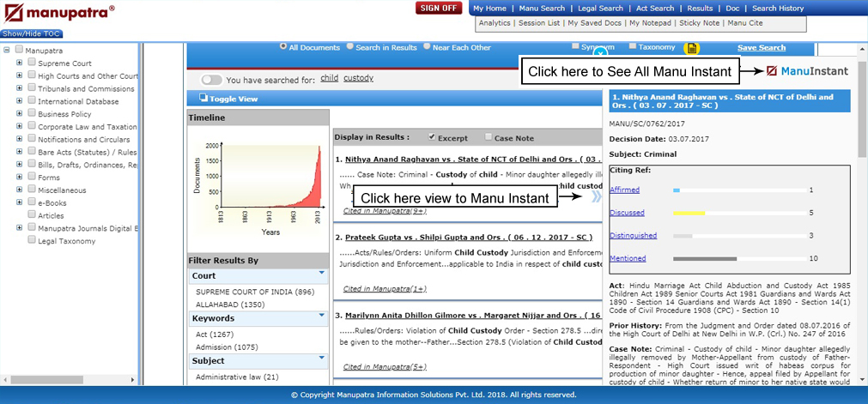Image resolution: width=868 pixels, height=404 pixels.
Task: Click the Manupatra logo
Action: click(x=59, y=13)
